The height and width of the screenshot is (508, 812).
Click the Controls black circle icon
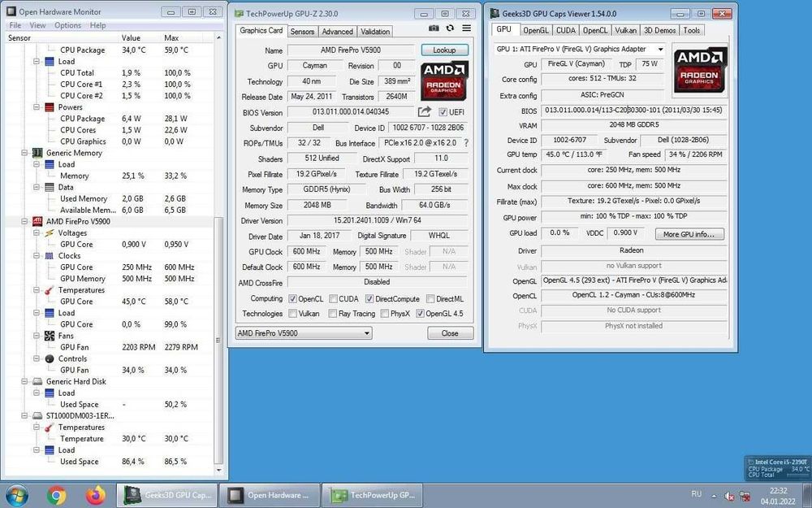(50, 358)
